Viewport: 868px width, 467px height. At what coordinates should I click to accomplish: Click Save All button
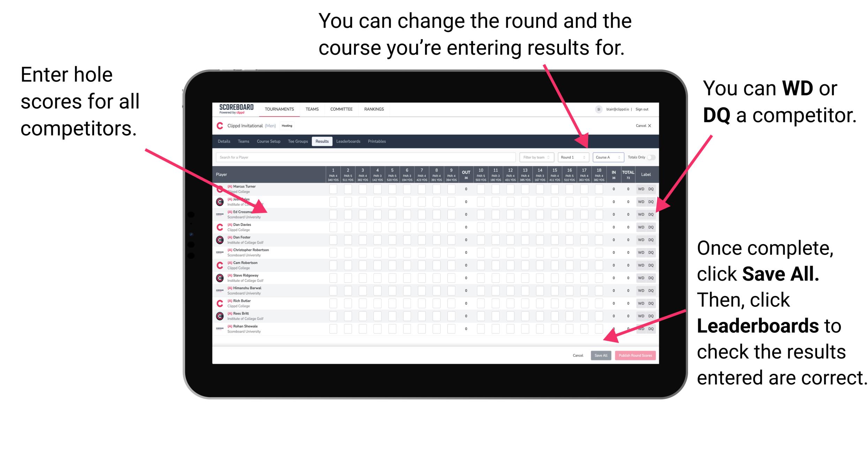pyautogui.click(x=600, y=354)
